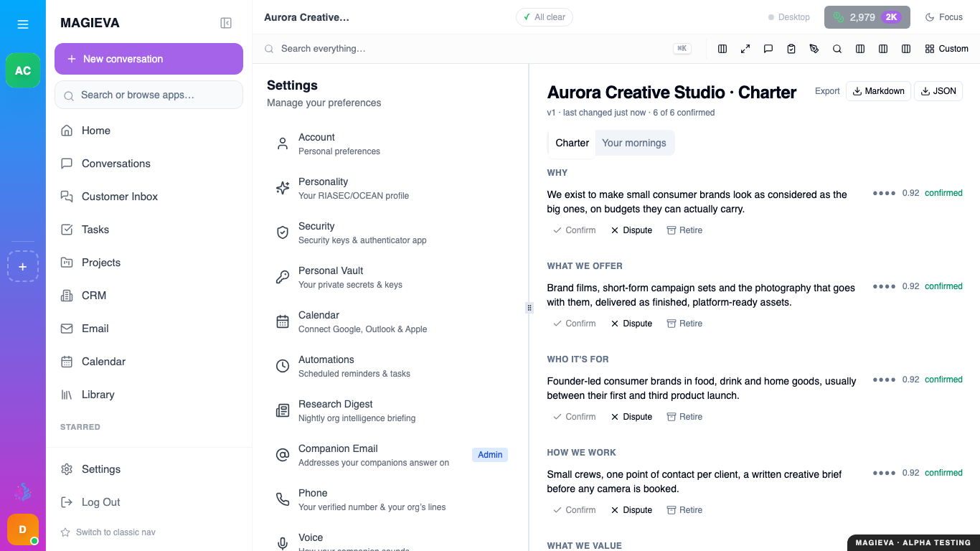
Task: Switch to the Your mornings tab
Action: 634,143
